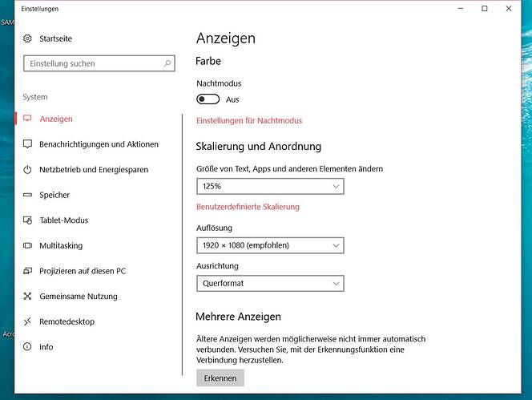Open Netzbetrieb und Energiesparen
The image size is (532, 400).
click(x=94, y=170)
